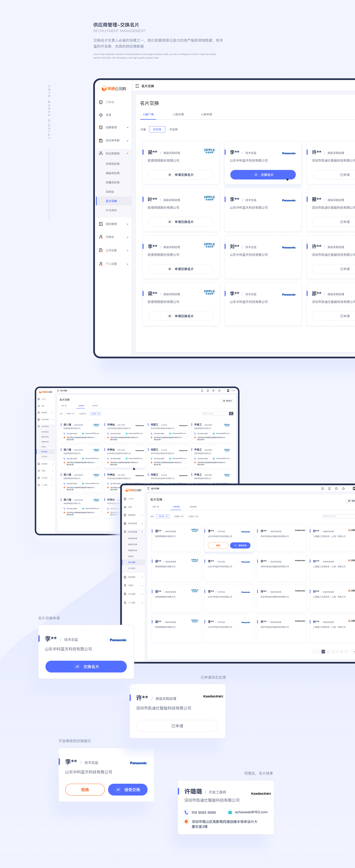355x868 pixels.
Task: Collapse 供应商管理 via its chevron in the largest sidebar
Action: 127,153
